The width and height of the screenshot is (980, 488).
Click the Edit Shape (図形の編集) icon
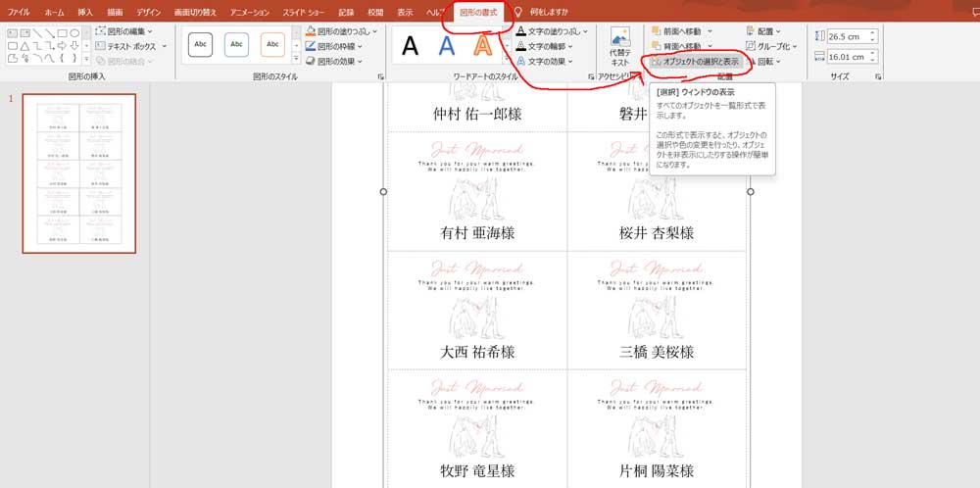point(102,31)
